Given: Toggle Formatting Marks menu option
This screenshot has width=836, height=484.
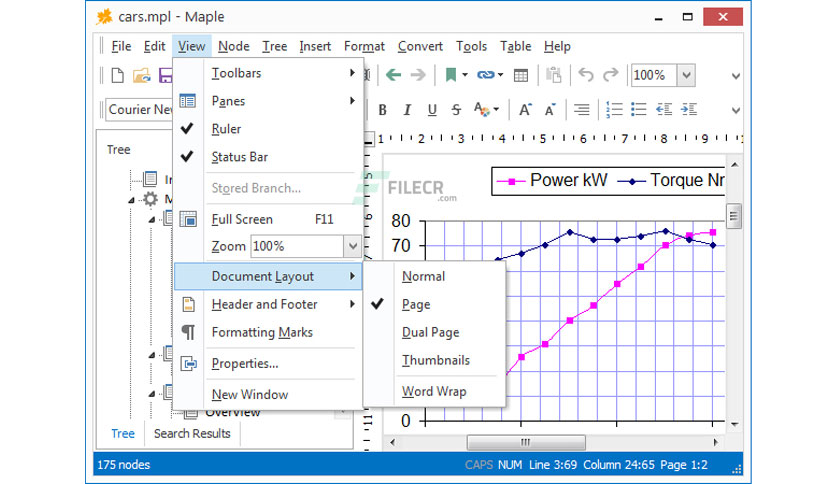Looking at the screenshot, I should coord(268,333).
